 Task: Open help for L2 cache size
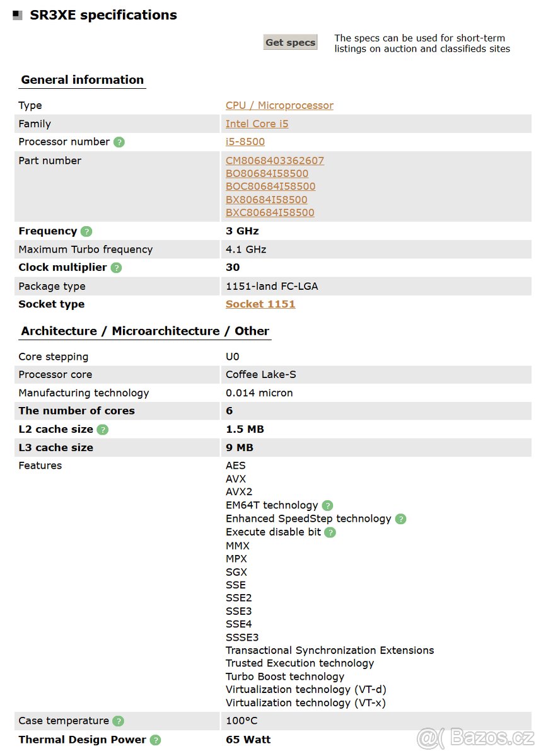click(x=102, y=430)
